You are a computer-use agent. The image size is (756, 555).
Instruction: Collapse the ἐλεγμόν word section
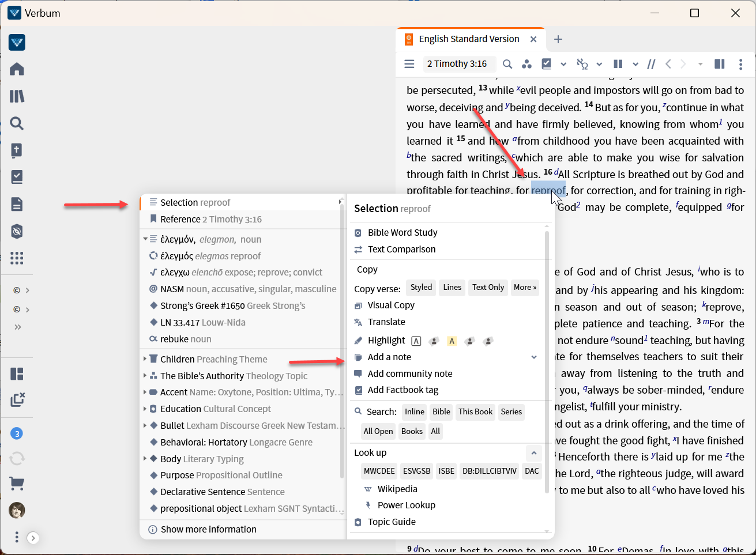[145, 239]
